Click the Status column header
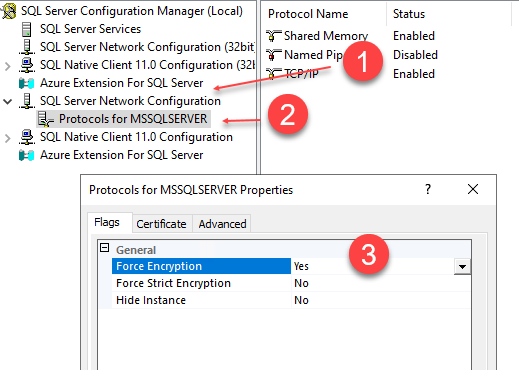 [409, 14]
